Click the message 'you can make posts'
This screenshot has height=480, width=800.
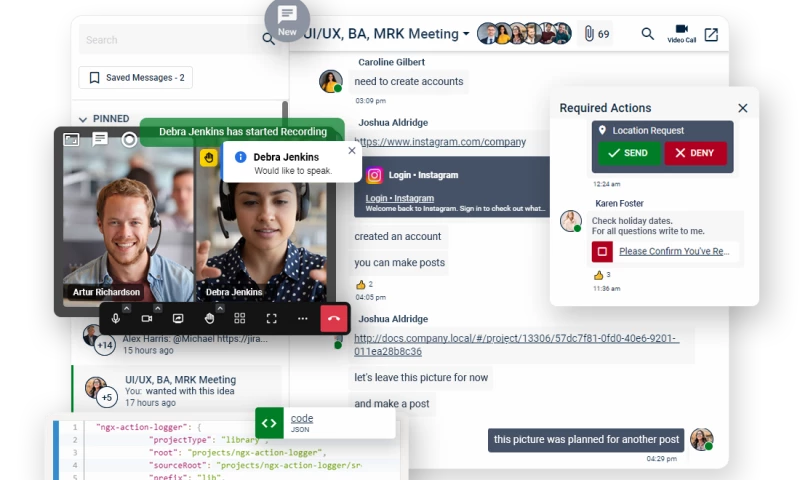pos(399,263)
